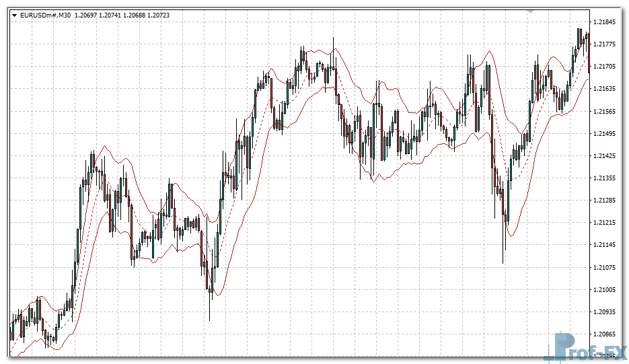Click the 1.21845 price scale label
This screenshot has width=629, height=364.
607,22
